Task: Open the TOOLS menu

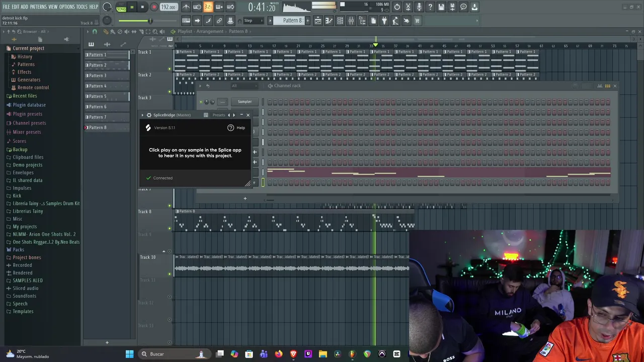Action: (x=82, y=7)
